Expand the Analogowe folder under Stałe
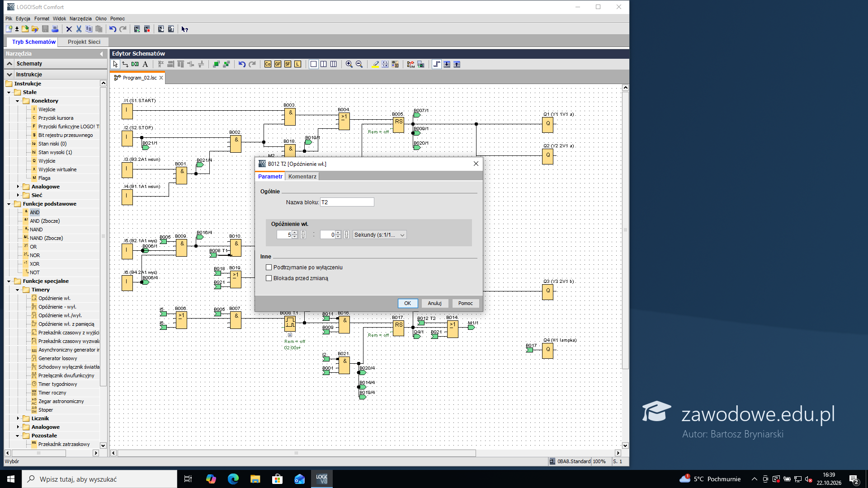The height and width of the screenshot is (488, 868). tap(18, 187)
